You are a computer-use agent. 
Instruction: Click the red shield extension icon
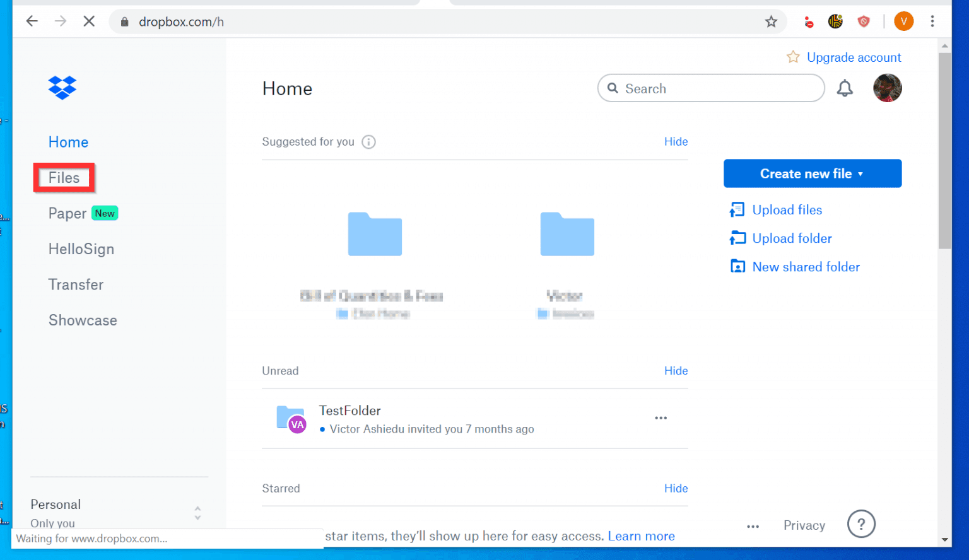tap(864, 22)
